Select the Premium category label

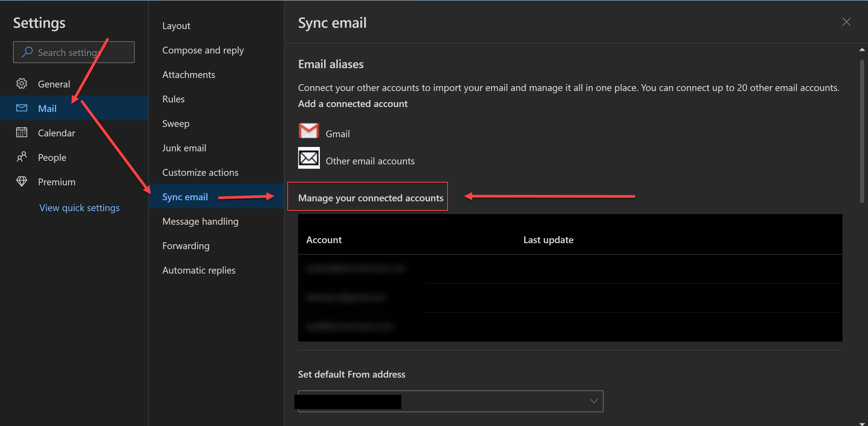(x=56, y=182)
